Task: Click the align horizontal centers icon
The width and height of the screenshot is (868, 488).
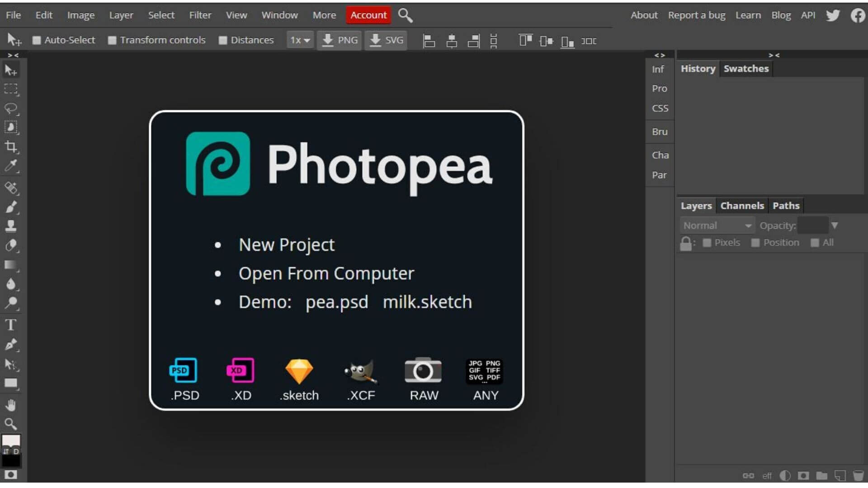Action: tap(451, 41)
